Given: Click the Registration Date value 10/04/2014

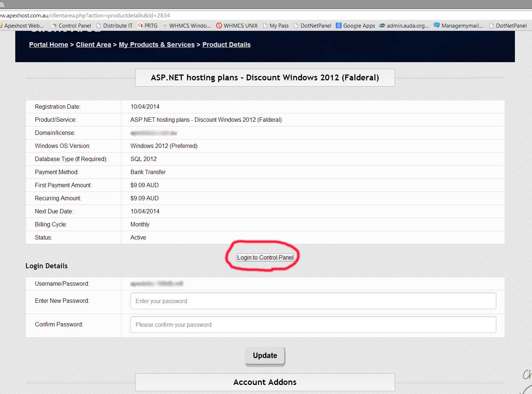Looking at the screenshot, I should tap(145, 107).
